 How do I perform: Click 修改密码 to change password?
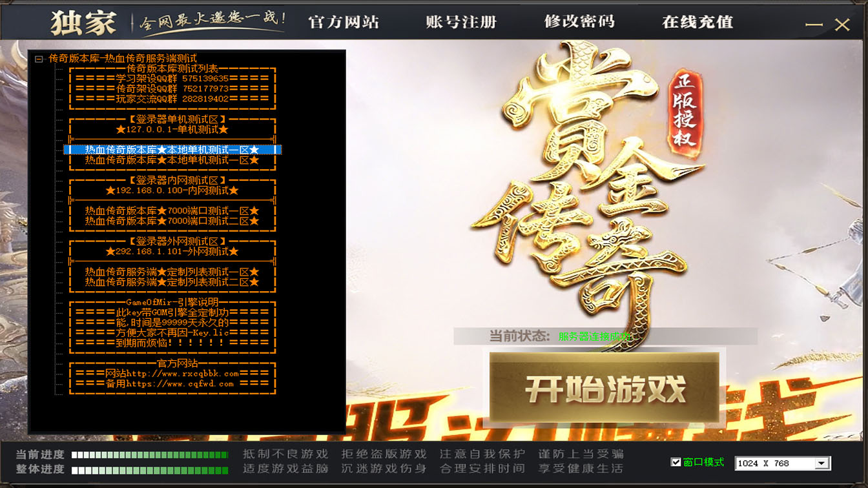tap(579, 22)
